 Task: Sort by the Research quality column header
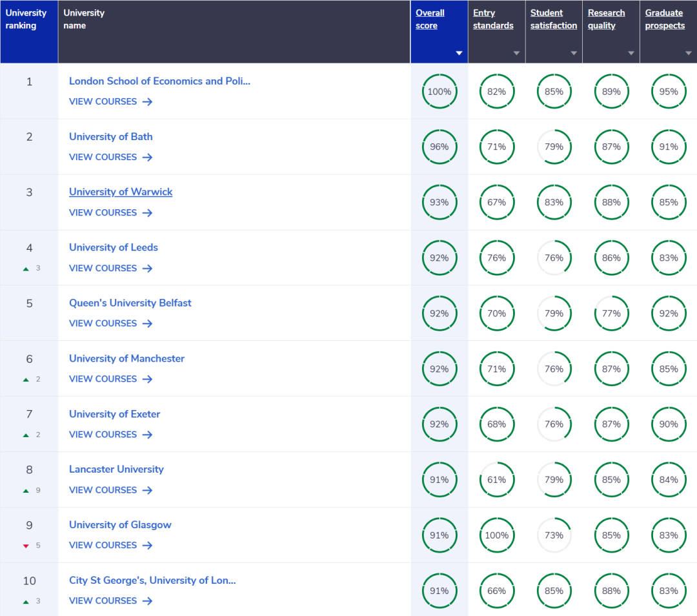click(606, 19)
